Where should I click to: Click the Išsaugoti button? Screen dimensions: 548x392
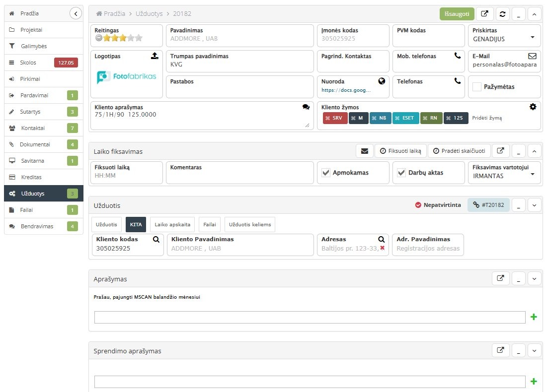point(456,14)
